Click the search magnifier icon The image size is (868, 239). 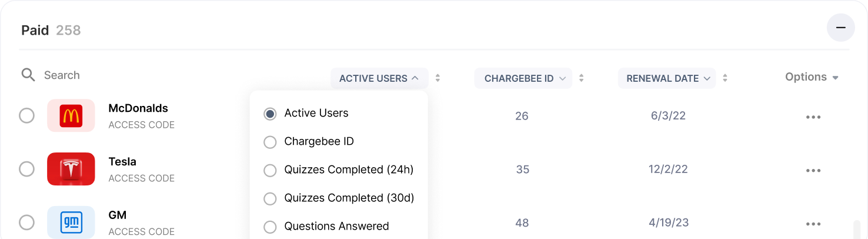28,75
